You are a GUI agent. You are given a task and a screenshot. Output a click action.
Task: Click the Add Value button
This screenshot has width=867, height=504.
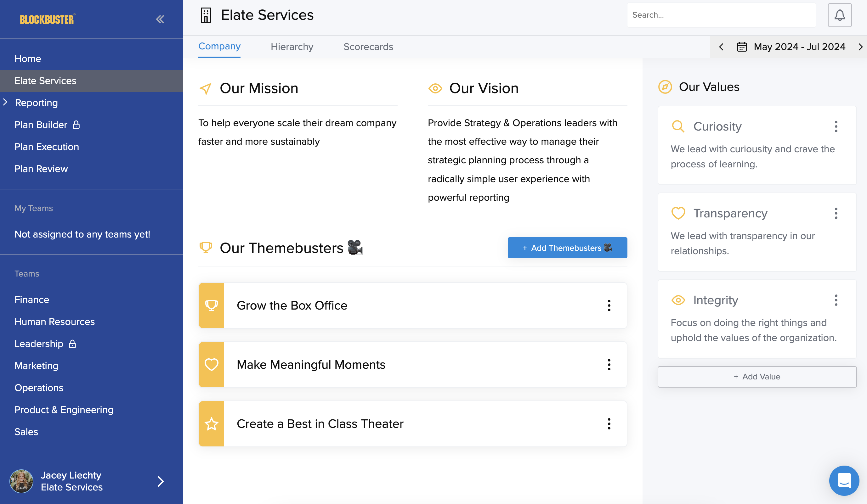pyautogui.click(x=757, y=377)
